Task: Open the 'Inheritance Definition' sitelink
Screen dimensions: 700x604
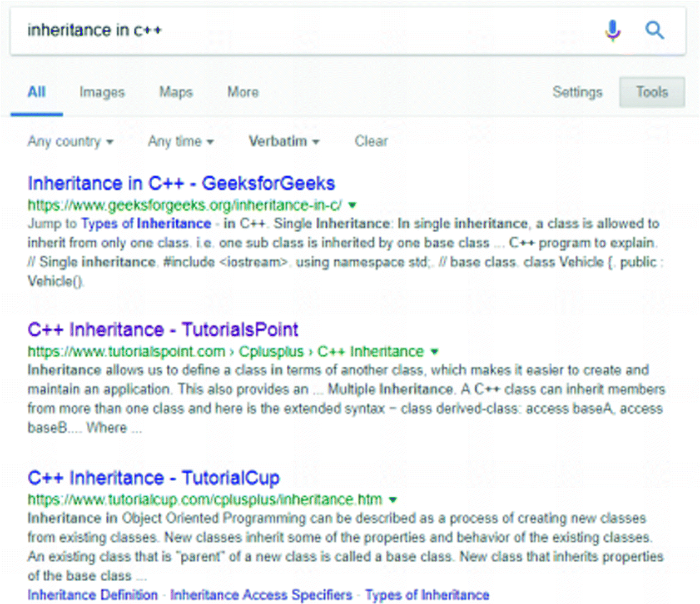Action: (x=93, y=595)
